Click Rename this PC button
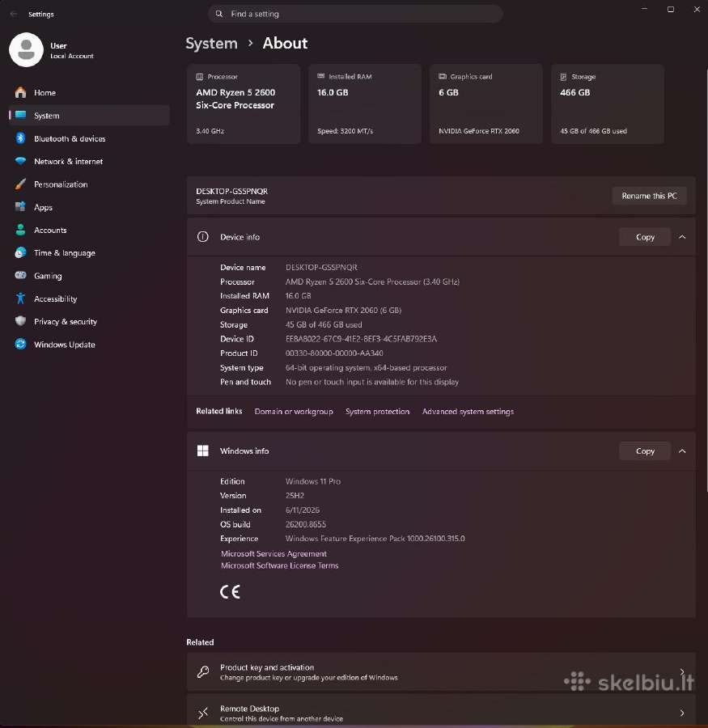708x728 pixels. tap(649, 196)
